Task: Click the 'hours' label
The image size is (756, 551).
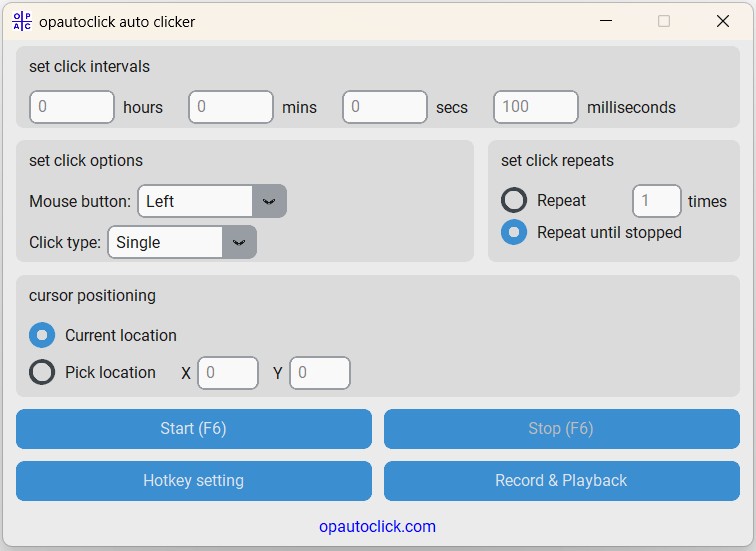Action: click(143, 107)
